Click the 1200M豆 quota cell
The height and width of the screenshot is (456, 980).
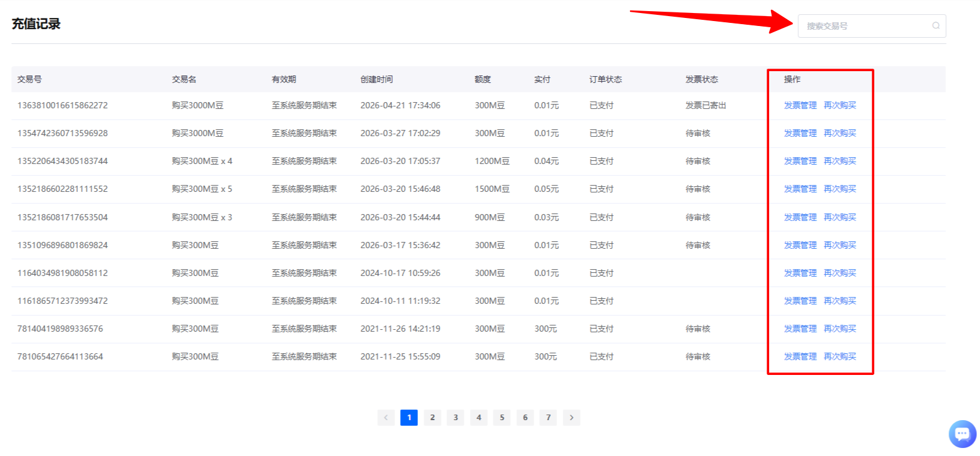coord(492,161)
